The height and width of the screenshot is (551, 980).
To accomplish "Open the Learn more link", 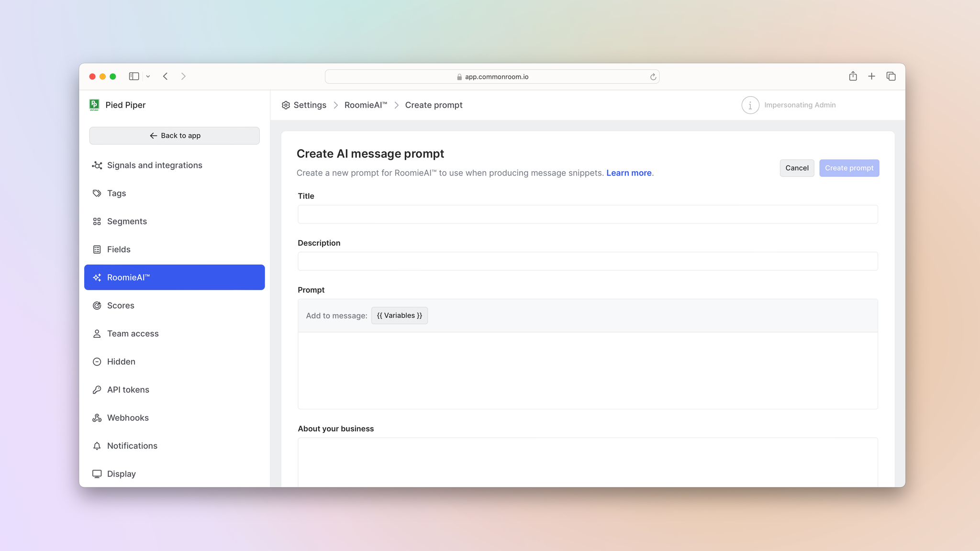I will click(x=629, y=173).
